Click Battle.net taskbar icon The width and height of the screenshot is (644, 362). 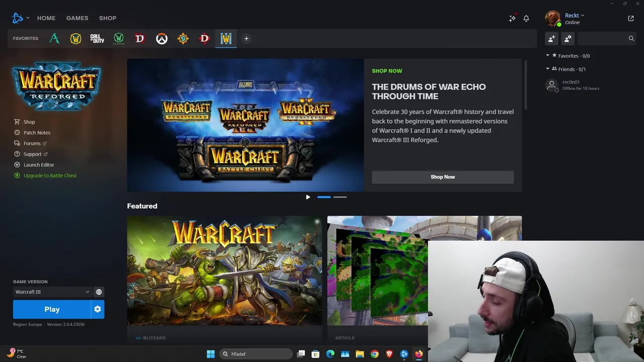404,354
